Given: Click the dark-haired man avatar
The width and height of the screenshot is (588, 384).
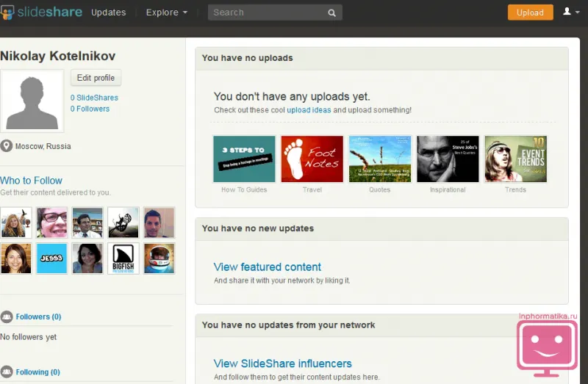Looking at the screenshot, I should pyautogui.click(x=159, y=222).
